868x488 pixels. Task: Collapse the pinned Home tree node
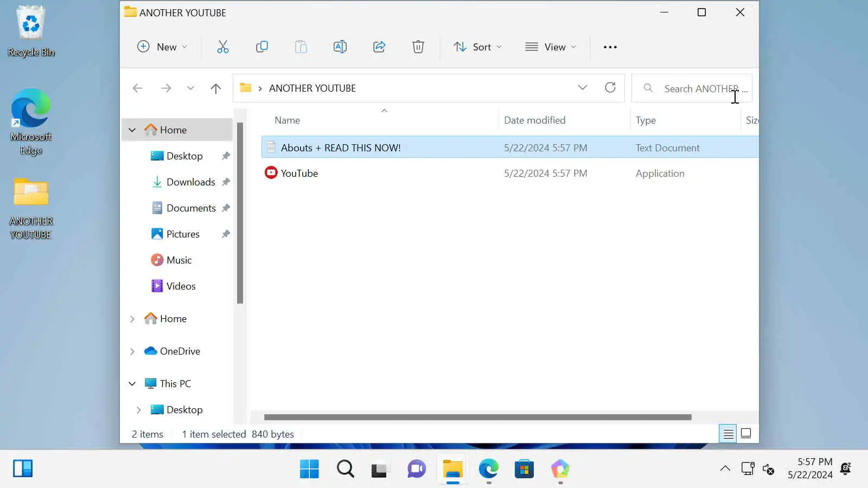tap(132, 130)
